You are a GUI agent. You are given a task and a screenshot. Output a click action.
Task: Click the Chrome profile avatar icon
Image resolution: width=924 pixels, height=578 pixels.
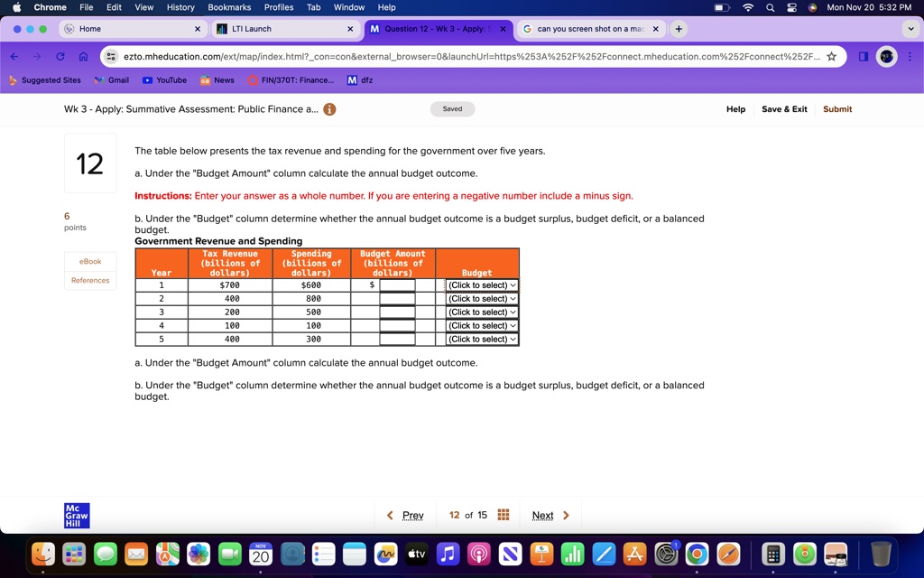tap(885, 54)
